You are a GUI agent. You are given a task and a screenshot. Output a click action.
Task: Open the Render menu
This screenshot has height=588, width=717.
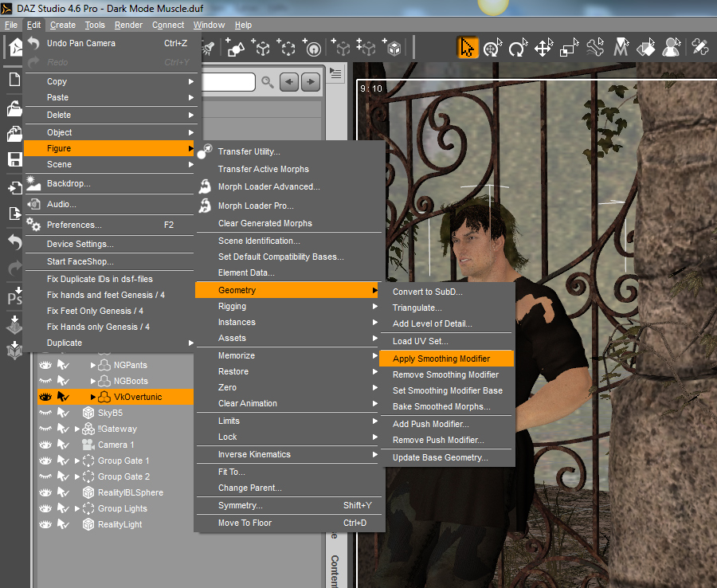click(128, 25)
